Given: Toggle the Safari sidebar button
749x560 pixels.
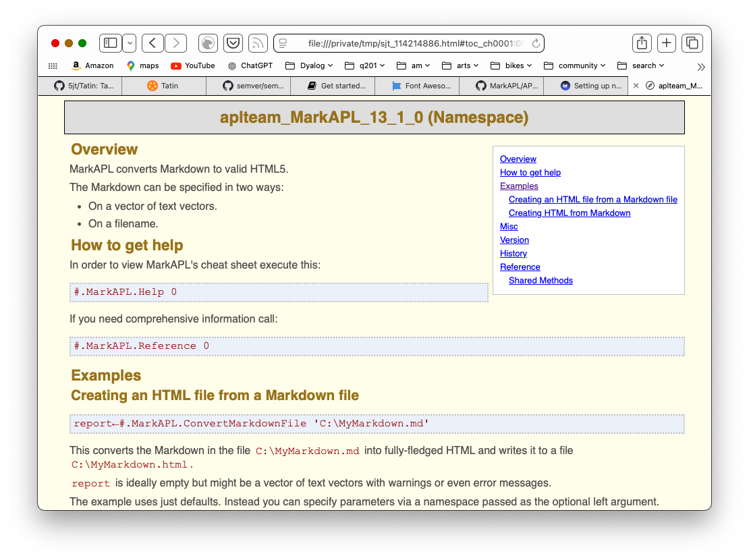Looking at the screenshot, I should point(111,43).
